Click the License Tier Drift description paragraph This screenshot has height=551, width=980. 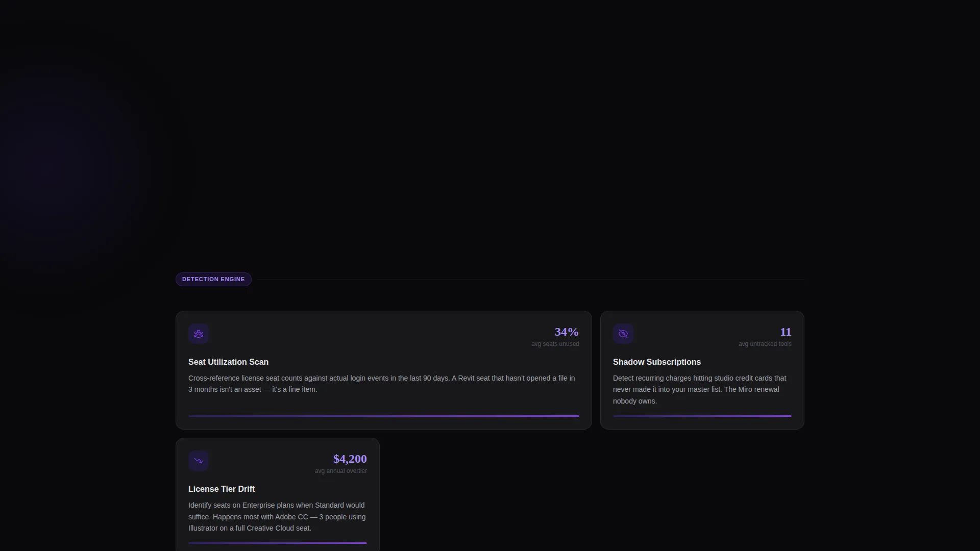(x=277, y=516)
